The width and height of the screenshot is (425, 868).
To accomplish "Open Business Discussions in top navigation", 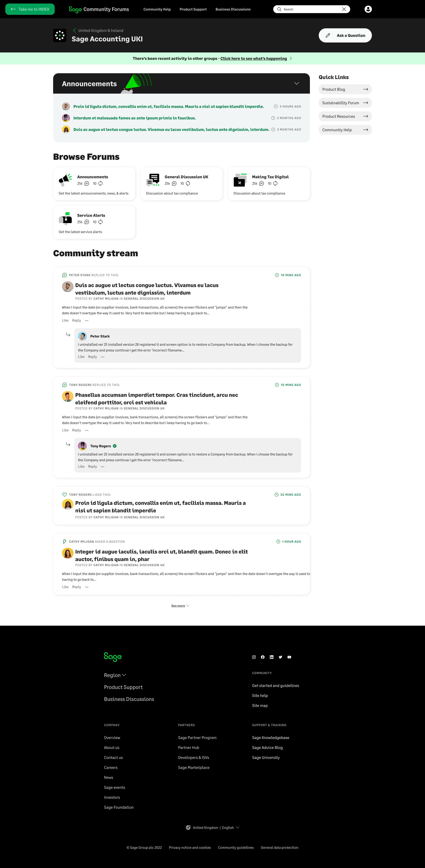I will point(233,9).
